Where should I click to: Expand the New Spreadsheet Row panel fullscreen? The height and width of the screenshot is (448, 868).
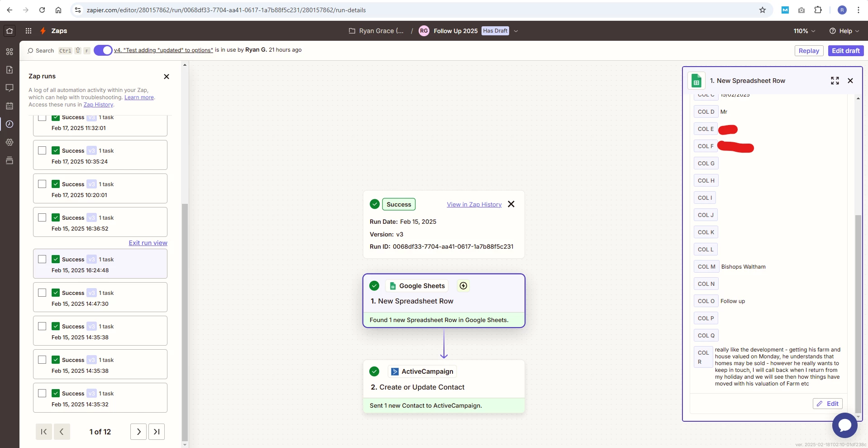point(835,81)
